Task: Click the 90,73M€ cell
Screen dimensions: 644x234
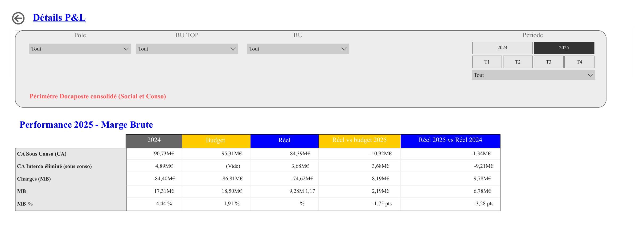Action: click(154, 154)
